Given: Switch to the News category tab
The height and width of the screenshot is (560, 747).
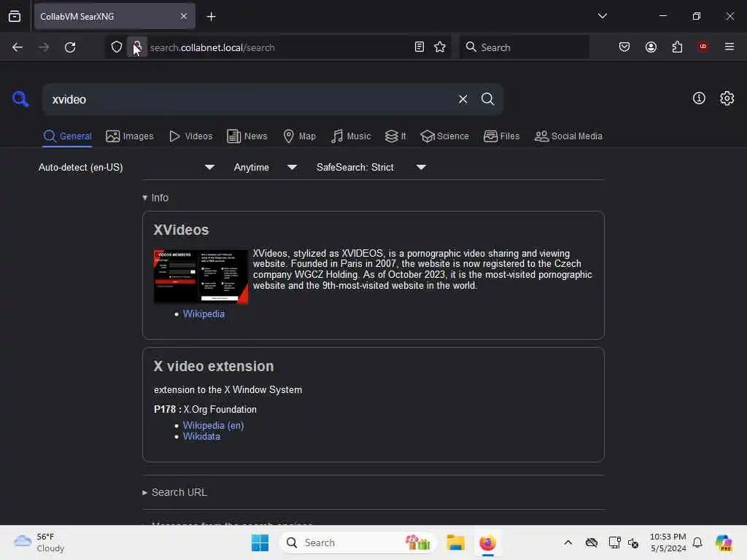Looking at the screenshot, I should coord(247,136).
